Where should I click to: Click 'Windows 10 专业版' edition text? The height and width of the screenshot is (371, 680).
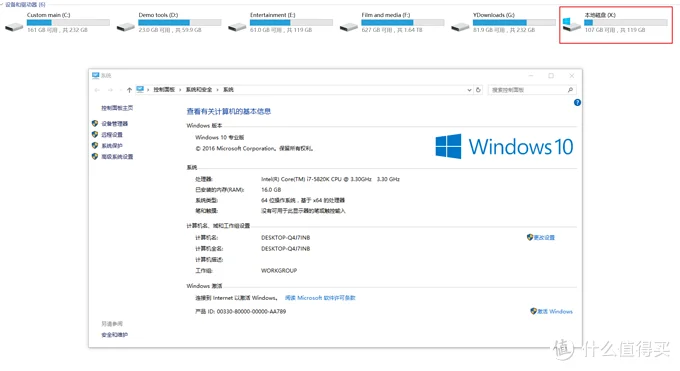pyautogui.click(x=219, y=137)
